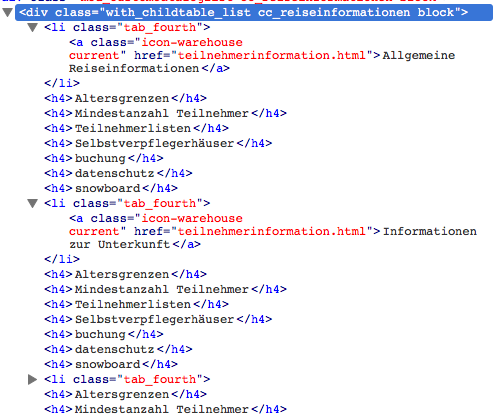Click the Informationen zur Unterkunft anchor text
494x419 pixels.
pos(273,238)
